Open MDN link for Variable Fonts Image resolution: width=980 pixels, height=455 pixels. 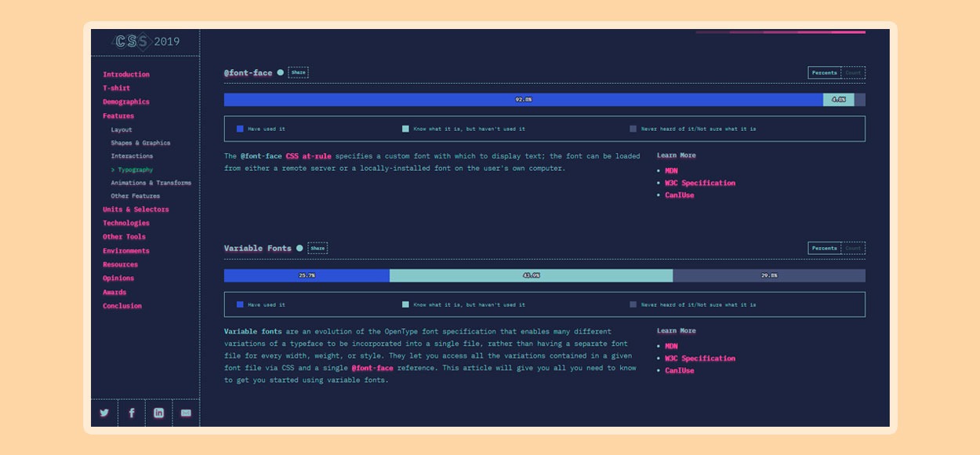(x=671, y=346)
